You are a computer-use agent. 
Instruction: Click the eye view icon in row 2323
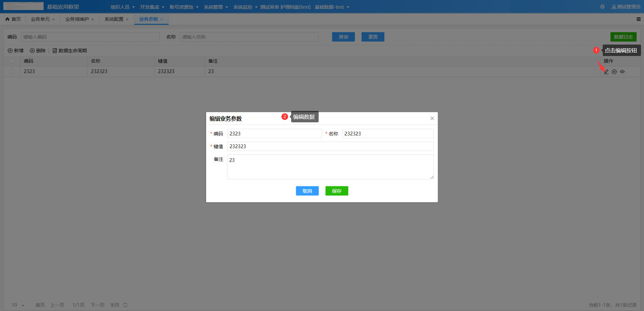(x=622, y=72)
